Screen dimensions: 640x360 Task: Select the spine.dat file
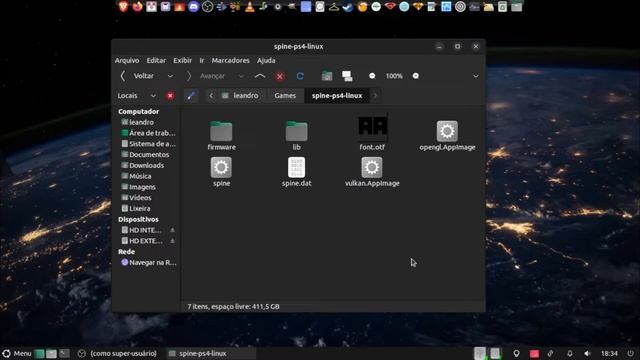pos(296,172)
